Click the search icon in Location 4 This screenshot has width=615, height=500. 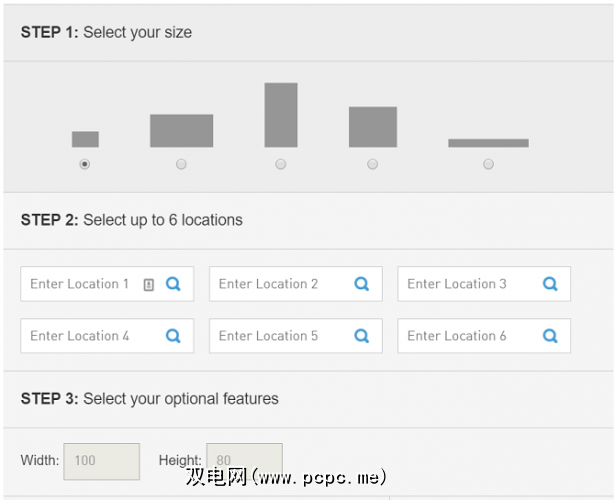coord(173,336)
